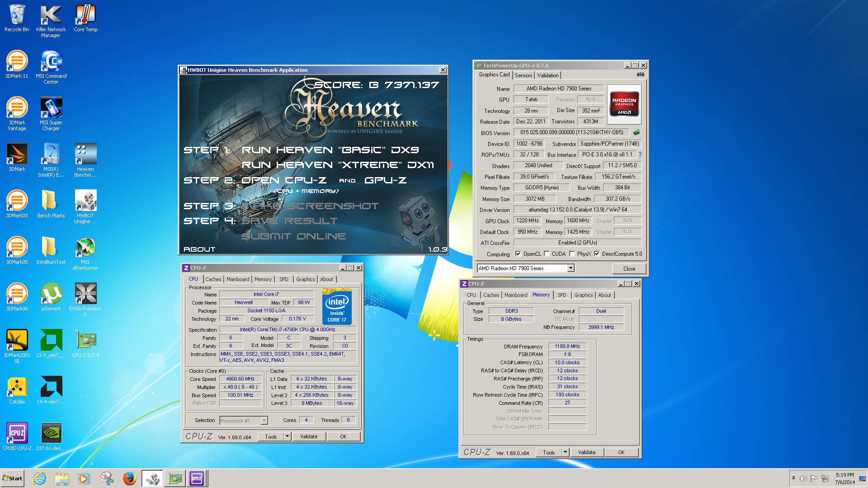Toggle the DirectCompute 5.0 checkbox
Image resolution: width=868 pixels, height=488 pixels.
coord(597,254)
